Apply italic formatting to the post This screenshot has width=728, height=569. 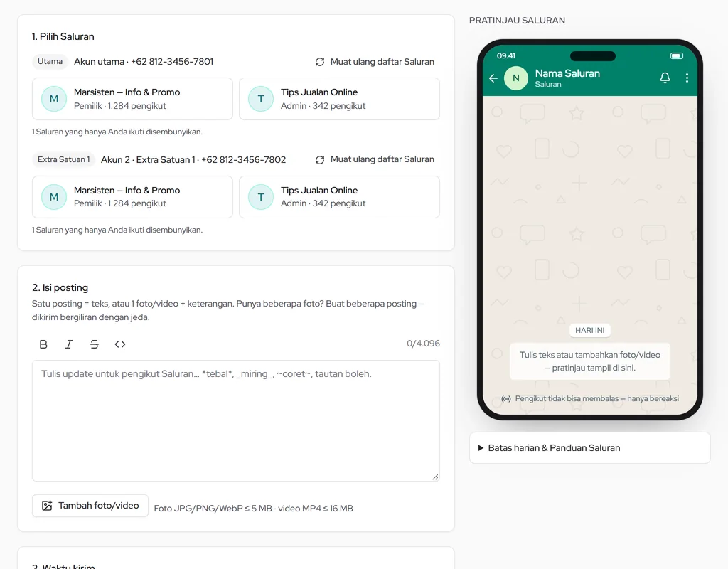69,344
